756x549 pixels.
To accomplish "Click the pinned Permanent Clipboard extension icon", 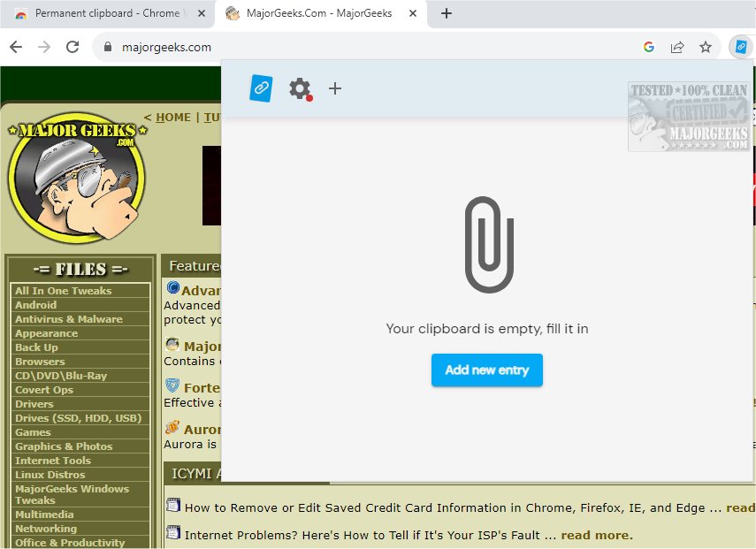I will (741, 47).
